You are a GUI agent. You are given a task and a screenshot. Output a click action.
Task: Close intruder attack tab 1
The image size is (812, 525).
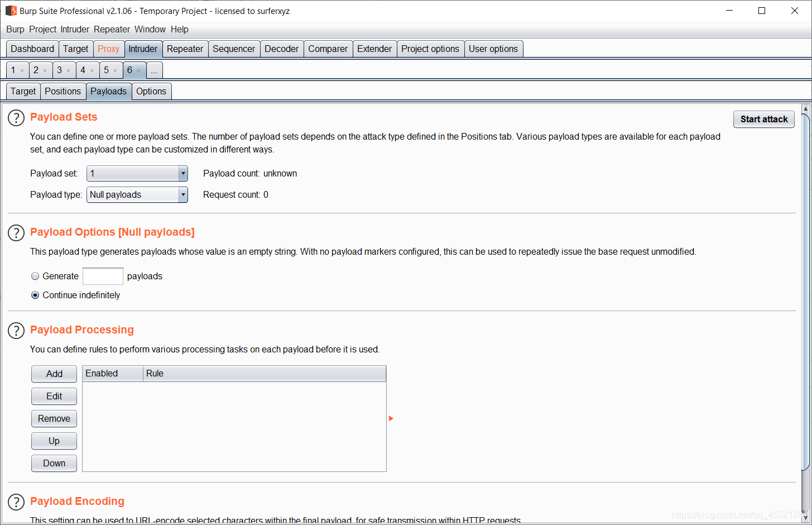pyautogui.click(x=22, y=71)
